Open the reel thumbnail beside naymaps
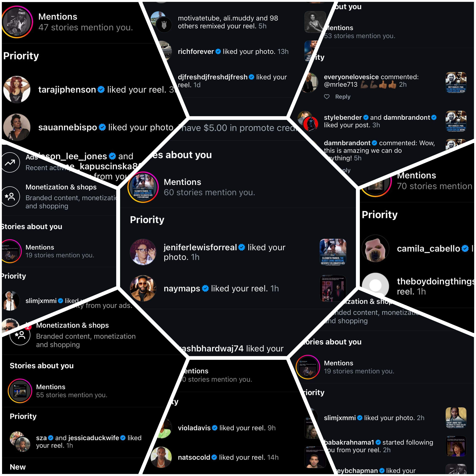Image resolution: width=476 pixels, height=476 pixels. (x=333, y=288)
